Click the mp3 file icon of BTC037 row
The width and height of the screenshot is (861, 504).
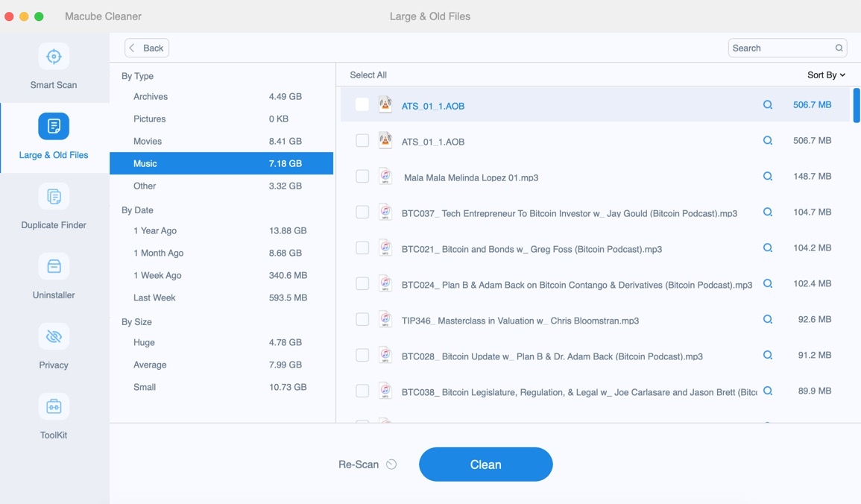[x=385, y=212]
